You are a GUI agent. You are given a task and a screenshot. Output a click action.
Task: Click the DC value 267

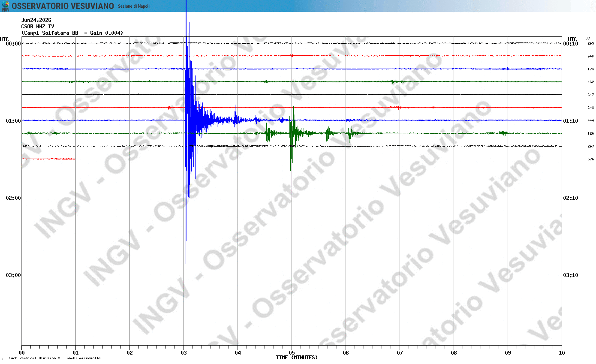tap(590, 146)
